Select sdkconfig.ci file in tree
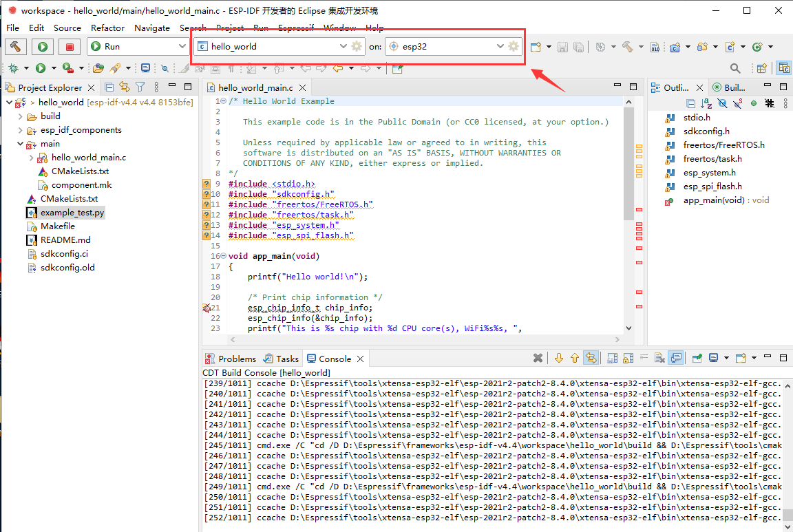Image resolution: width=793 pixels, height=532 pixels. (64, 253)
